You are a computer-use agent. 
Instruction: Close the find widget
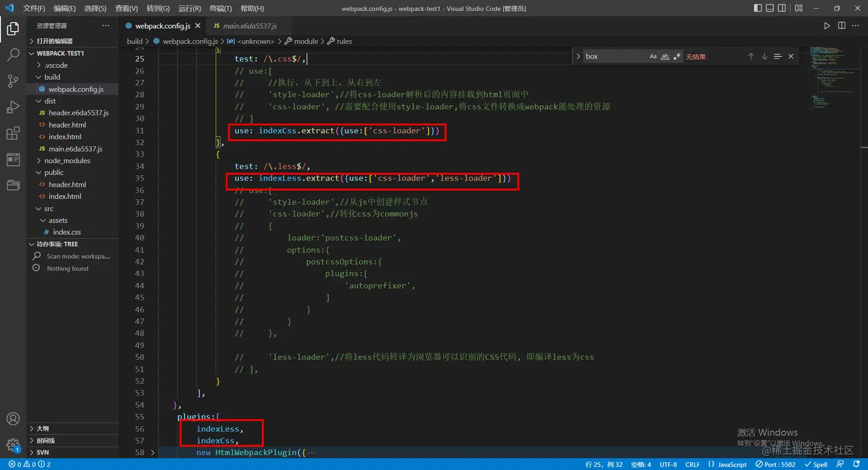[x=791, y=56]
